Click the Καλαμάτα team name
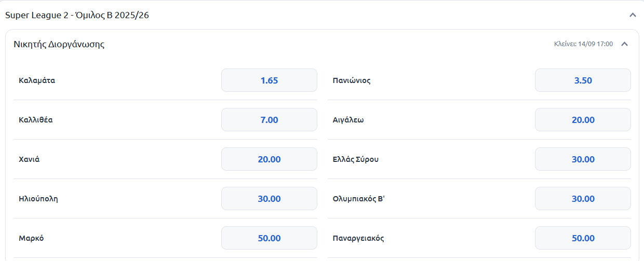 point(37,80)
